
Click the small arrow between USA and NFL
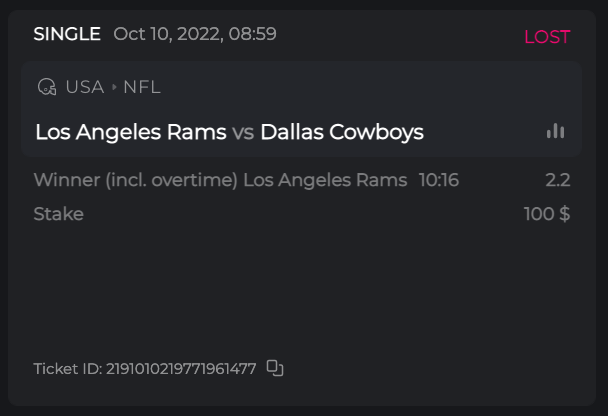[x=114, y=87]
